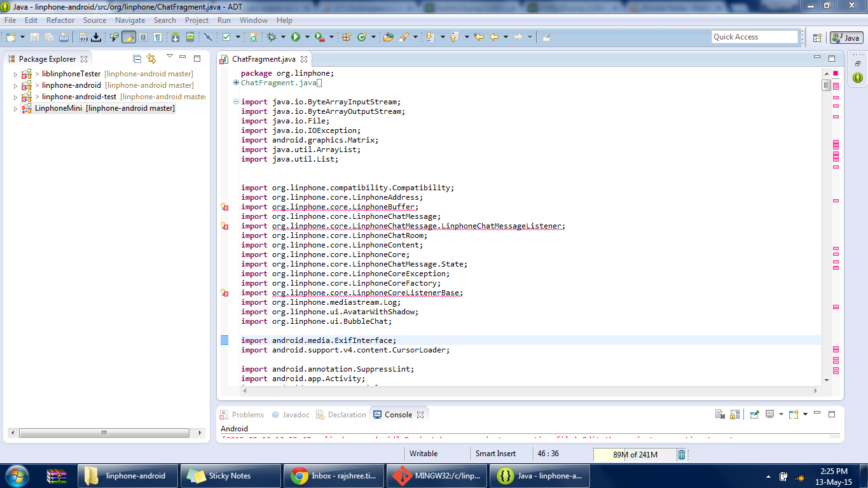This screenshot has width=868, height=488.
Task: Open the Debug dropdown arrow
Action: click(283, 37)
